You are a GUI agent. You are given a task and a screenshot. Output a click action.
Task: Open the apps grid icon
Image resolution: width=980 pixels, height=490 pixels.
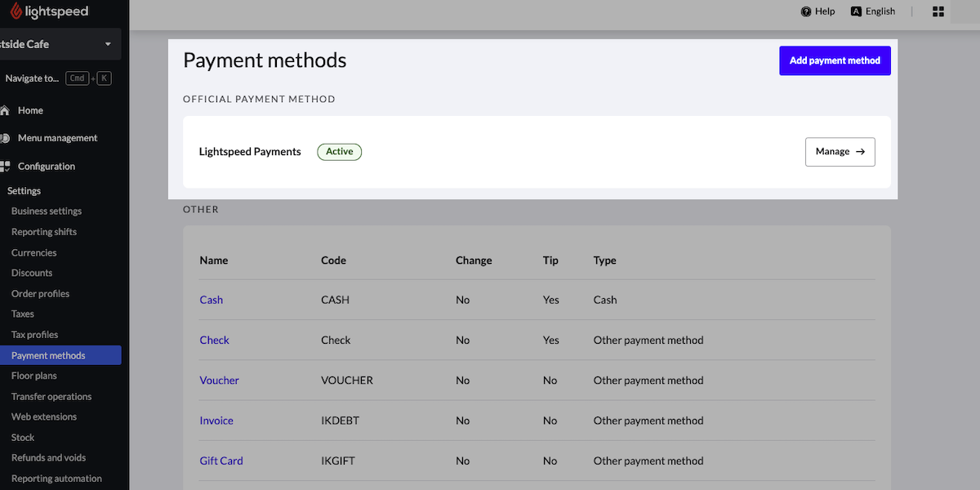tap(938, 11)
